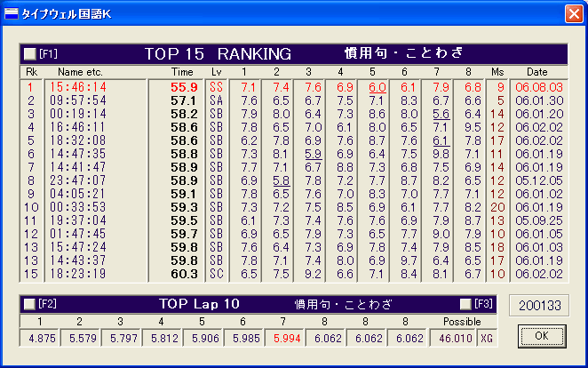Click the Rk column header
The image size is (588, 368).
pyautogui.click(x=31, y=72)
